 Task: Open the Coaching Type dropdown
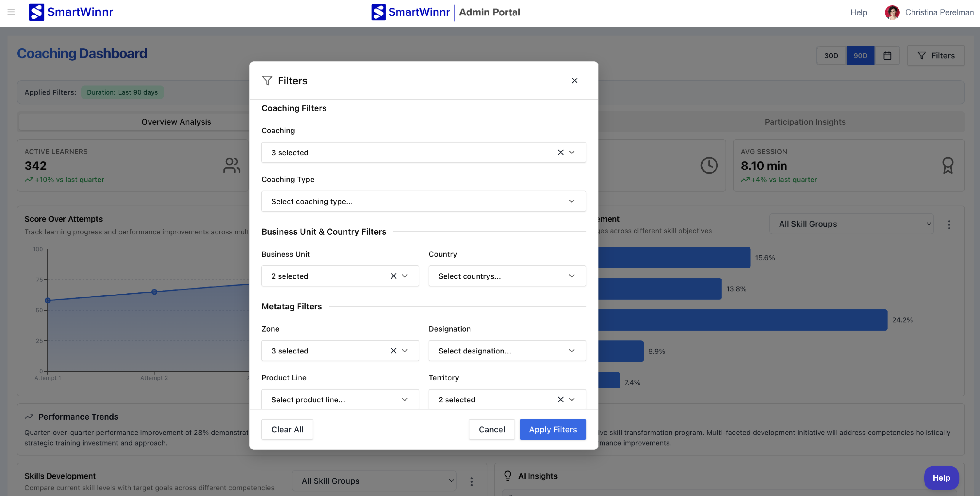pos(423,201)
